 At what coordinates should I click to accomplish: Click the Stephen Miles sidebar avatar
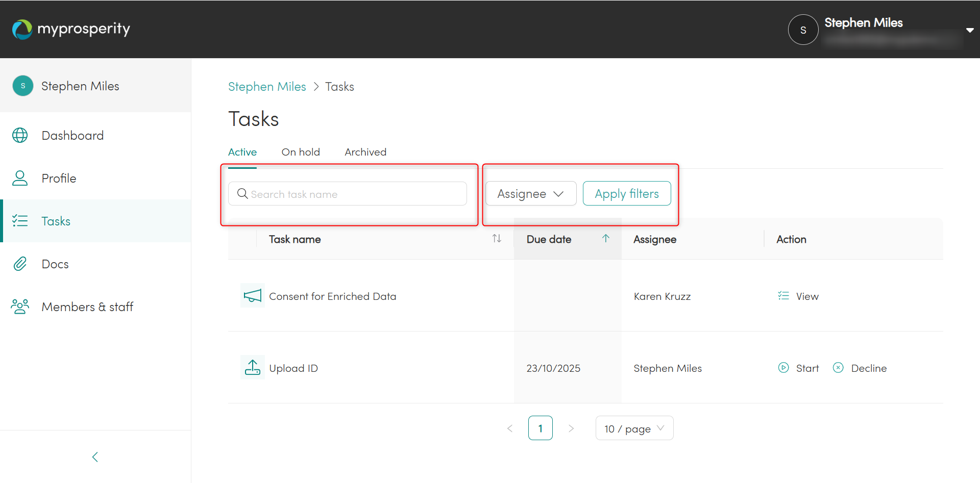[x=23, y=86]
